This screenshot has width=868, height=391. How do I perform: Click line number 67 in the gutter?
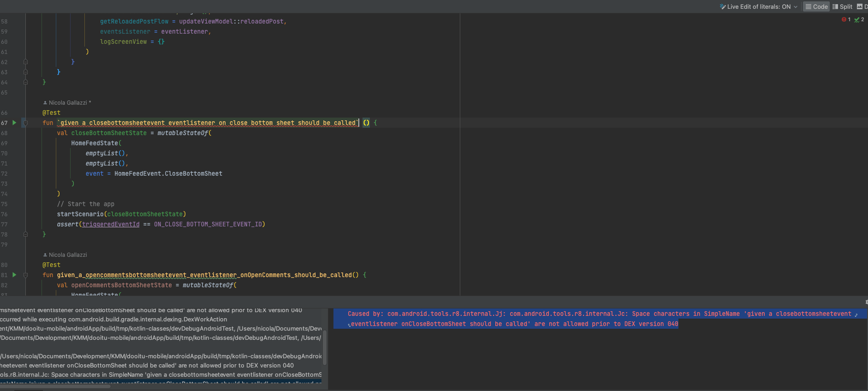[4, 123]
